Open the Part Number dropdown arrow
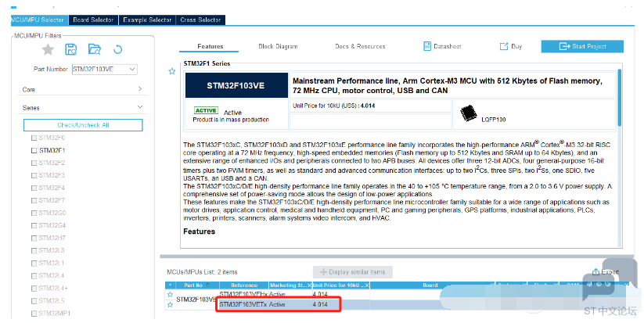 pos(132,70)
